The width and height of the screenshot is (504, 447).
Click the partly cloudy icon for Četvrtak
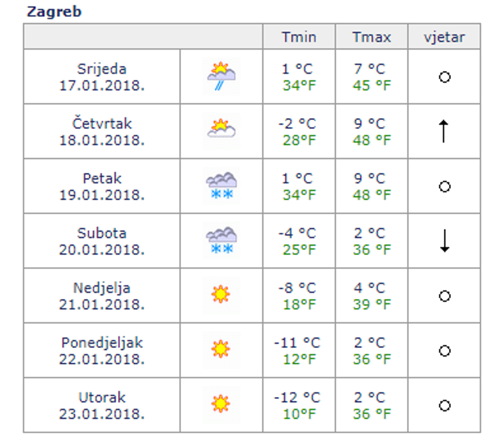pos(221,131)
